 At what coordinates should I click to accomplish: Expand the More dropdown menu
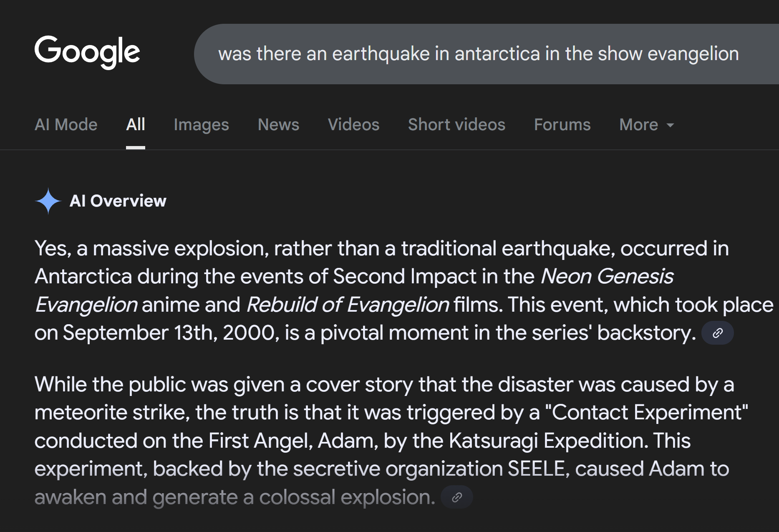pyautogui.click(x=646, y=124)
